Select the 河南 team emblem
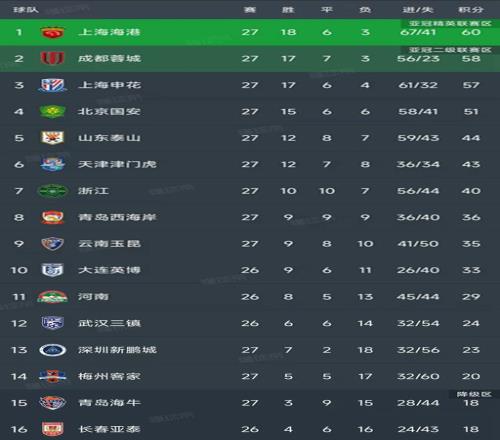The image size is (500, 440). (x=52, y=297)
